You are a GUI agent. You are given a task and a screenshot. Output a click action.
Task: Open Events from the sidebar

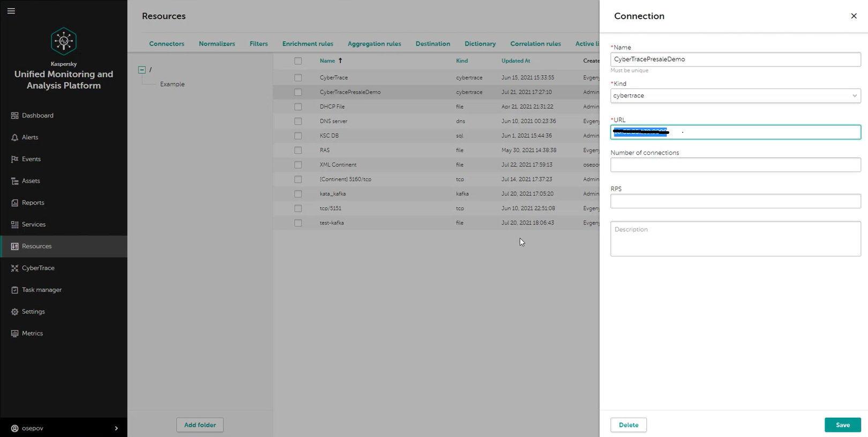point(64,159)
